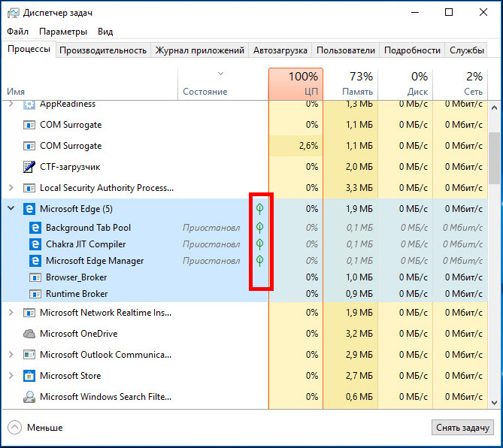Click the 3,3 МБ memory value
The height and width of the screenshot is (448, 503).
(359, 188)
